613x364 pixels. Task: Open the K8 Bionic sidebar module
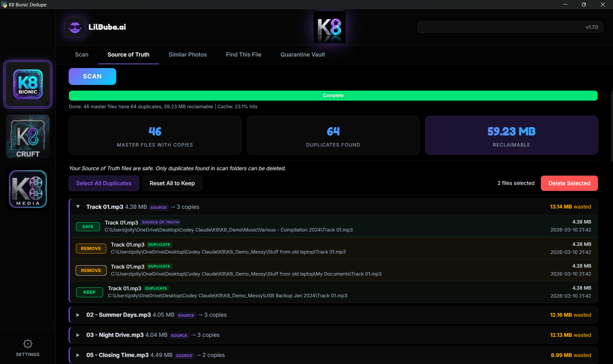pyautogui.click(x=28, y=84)
